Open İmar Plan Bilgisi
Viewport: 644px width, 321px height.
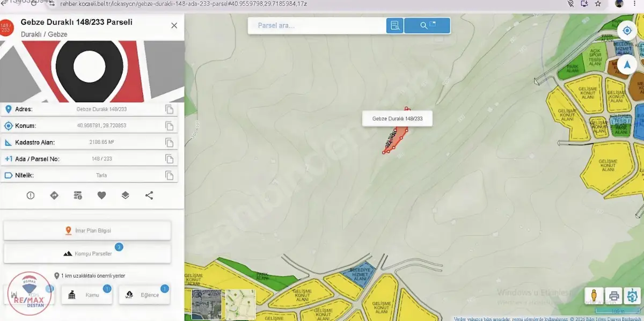pos(87,231)
